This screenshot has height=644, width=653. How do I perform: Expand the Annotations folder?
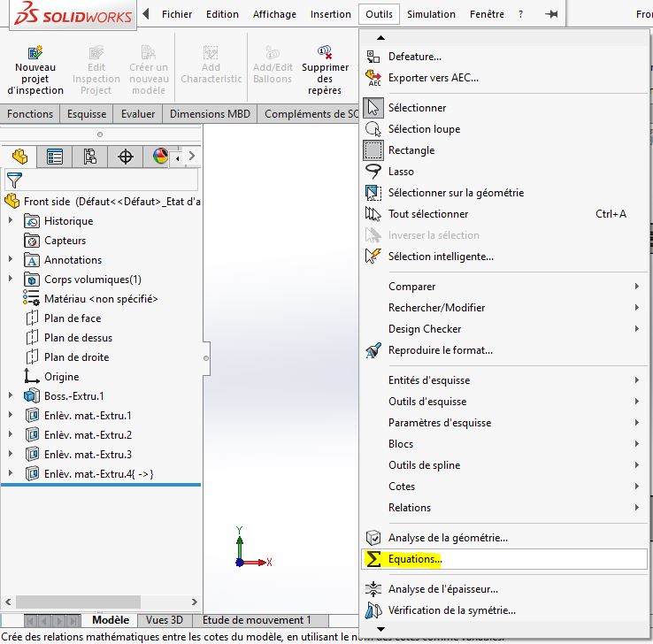[11, 259]
